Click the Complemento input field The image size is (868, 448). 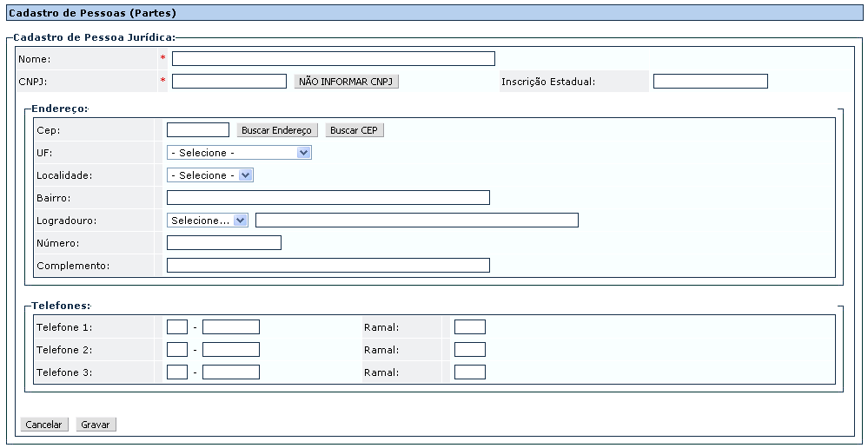328,266
